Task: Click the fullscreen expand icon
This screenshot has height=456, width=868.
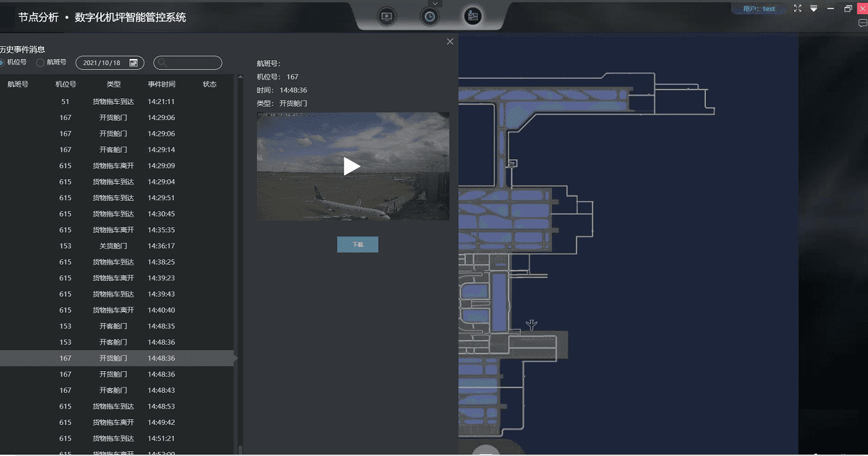Action: [797, 9]
